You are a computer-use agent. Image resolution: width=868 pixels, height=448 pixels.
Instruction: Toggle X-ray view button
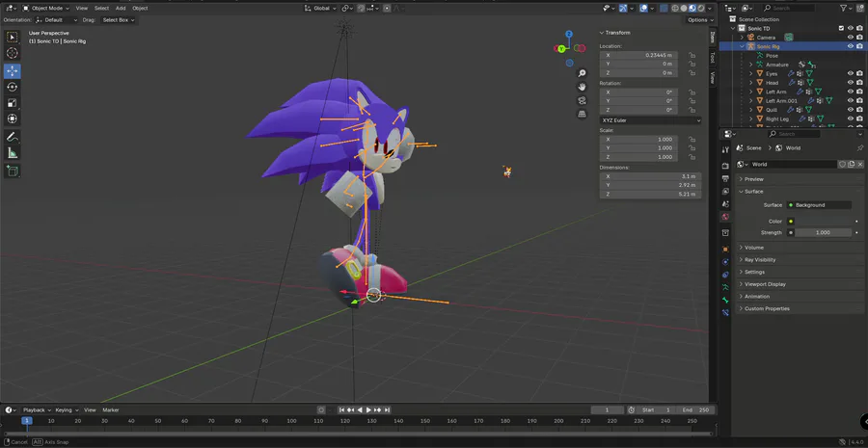665,9
